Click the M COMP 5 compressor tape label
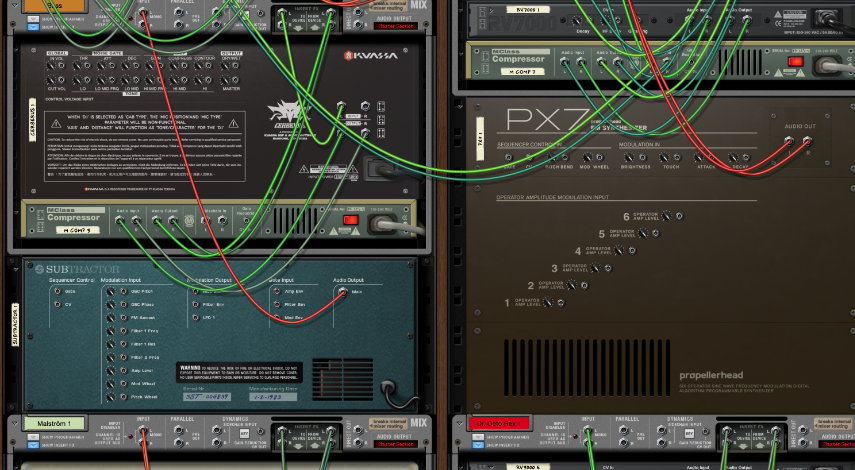The width and height of the screenshot is (855, 470). coord(77,230)
